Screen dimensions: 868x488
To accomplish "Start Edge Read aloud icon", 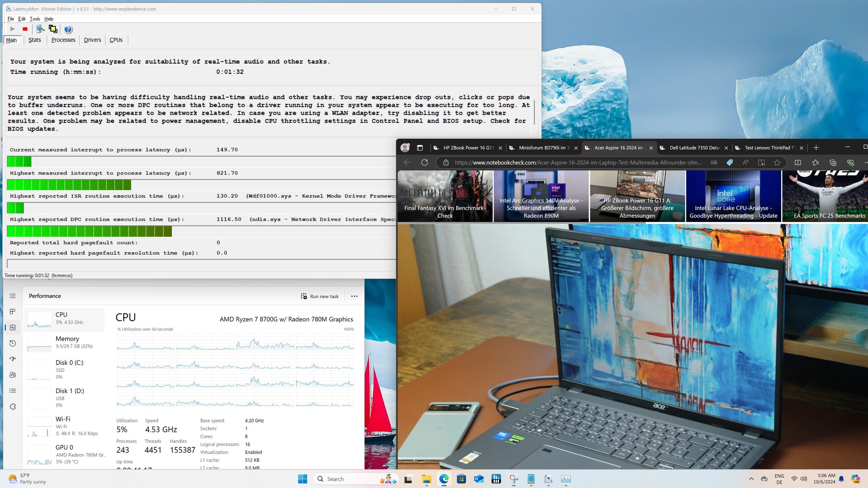I will (x=745, y=163).
